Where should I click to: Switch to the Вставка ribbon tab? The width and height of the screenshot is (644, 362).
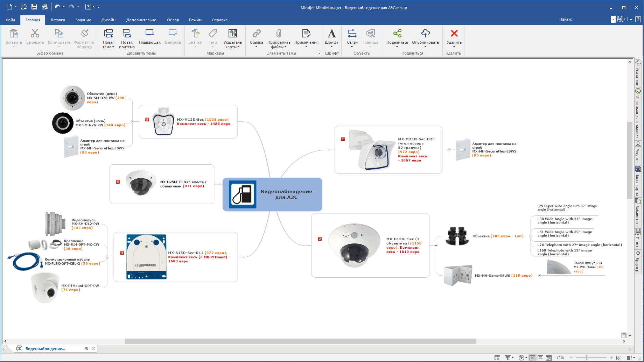click(57, 20)
